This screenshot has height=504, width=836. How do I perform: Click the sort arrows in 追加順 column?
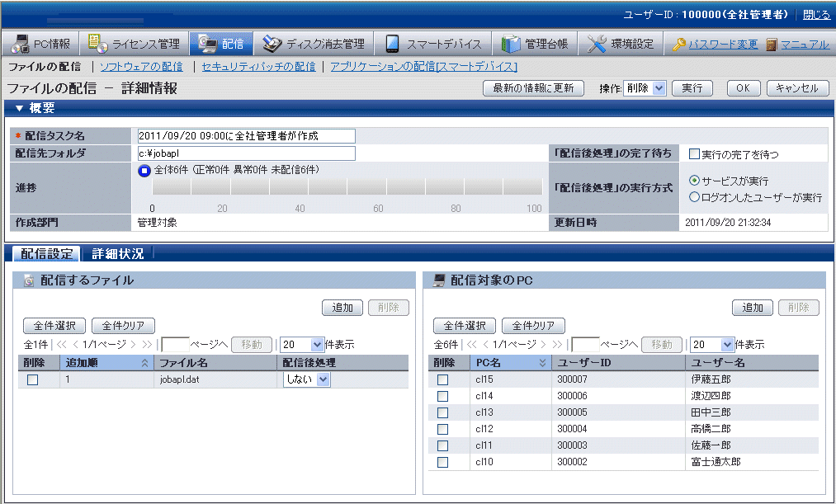point(145,363)
